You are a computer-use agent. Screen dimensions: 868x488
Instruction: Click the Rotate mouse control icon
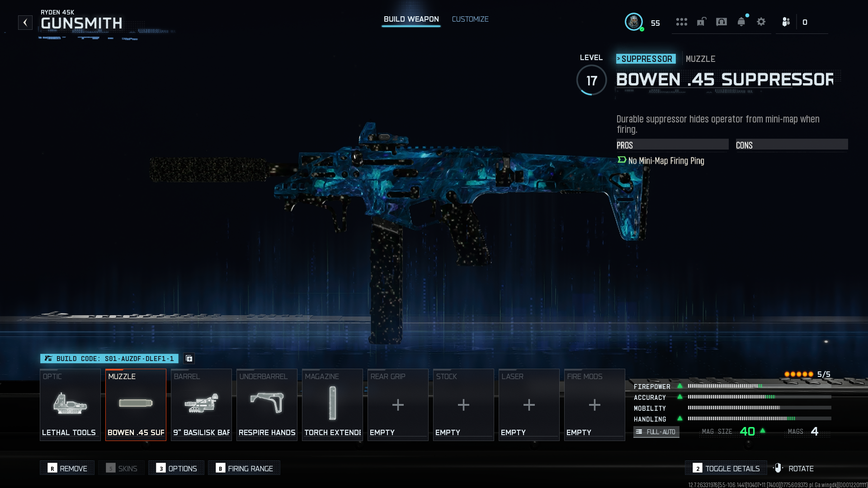point(778,468)
